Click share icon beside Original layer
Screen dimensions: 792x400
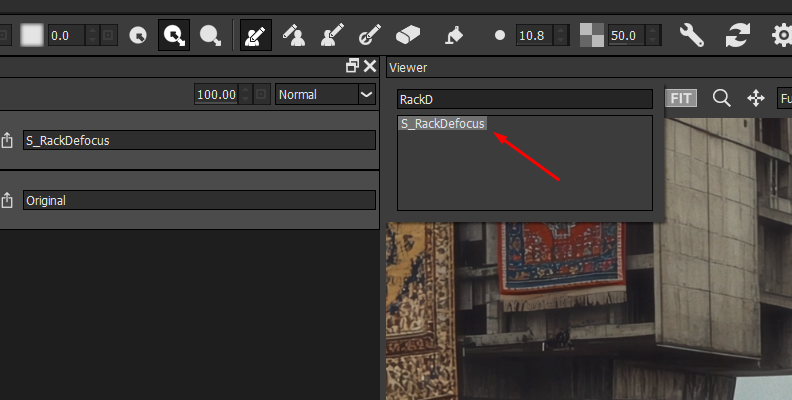point(7,200)
